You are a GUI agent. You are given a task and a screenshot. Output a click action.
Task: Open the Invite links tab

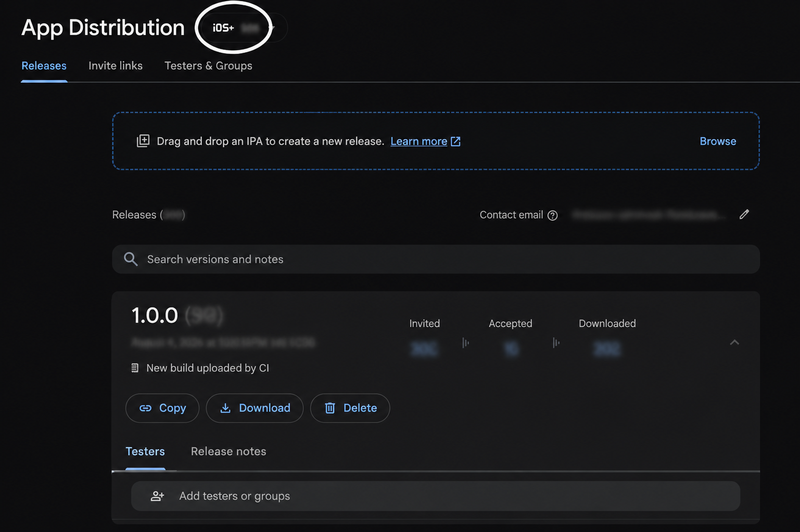click(x=116, y=66)
